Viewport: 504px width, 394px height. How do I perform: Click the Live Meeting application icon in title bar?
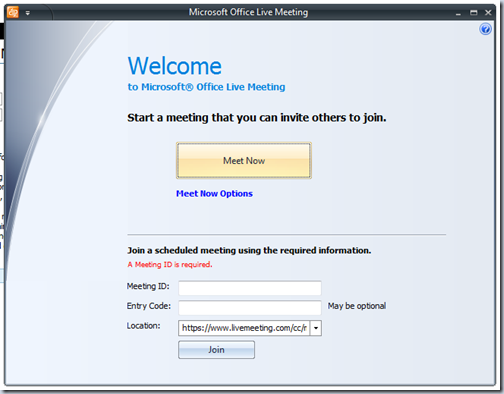13,13
